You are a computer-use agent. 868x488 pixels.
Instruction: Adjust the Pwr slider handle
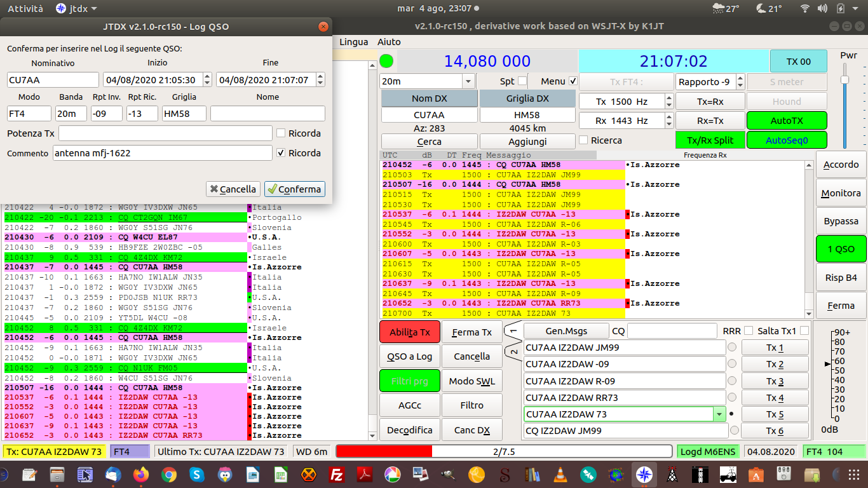click(844, 79)
